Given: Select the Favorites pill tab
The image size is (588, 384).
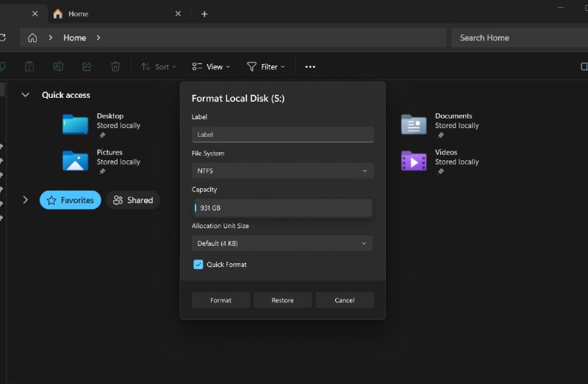Looking at the screenshot, I should tap(70, 200).
